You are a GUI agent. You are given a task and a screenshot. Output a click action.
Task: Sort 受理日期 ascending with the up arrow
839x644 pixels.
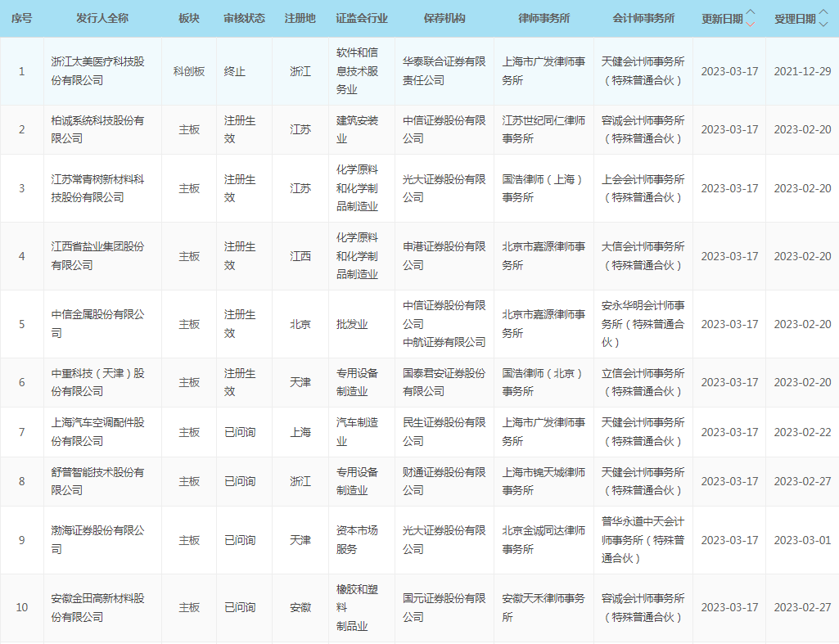(x=823, y=13)
